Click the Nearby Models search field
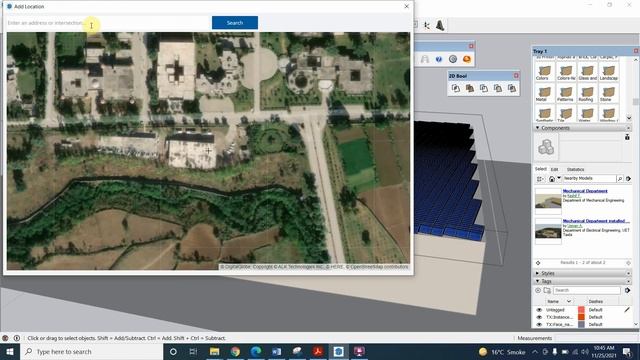The height and width of the screenshot is (360, 640). [x=589, y=178]
